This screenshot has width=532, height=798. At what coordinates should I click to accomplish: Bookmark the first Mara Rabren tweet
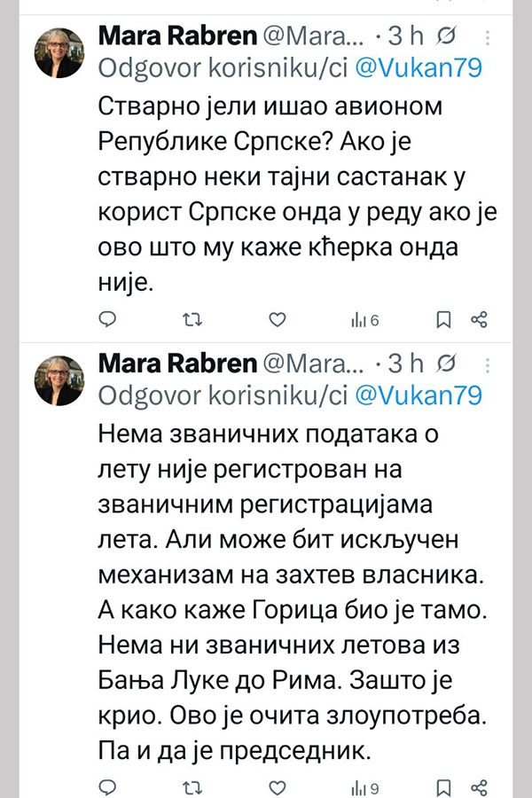pyautogui.click(x=445, y=319)
